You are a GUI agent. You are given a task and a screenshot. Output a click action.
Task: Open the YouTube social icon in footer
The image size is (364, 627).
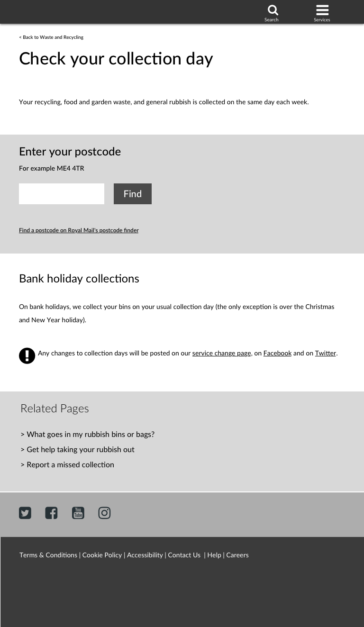[78, 513]
